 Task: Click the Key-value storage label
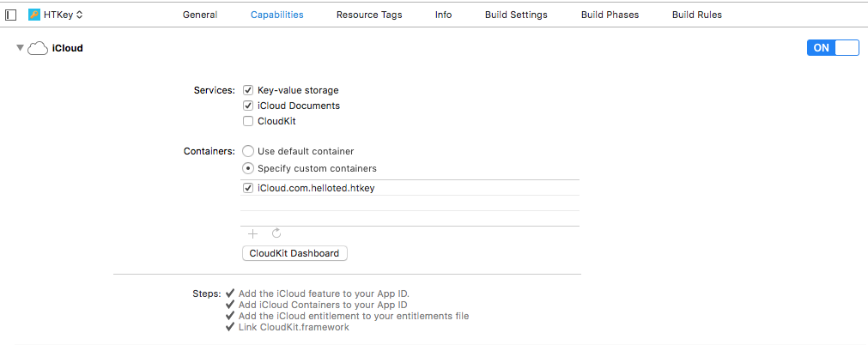(x=298, y=90)
